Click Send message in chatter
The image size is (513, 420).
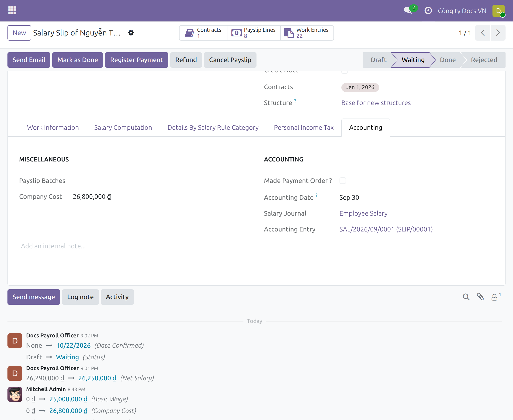point(34,297)
